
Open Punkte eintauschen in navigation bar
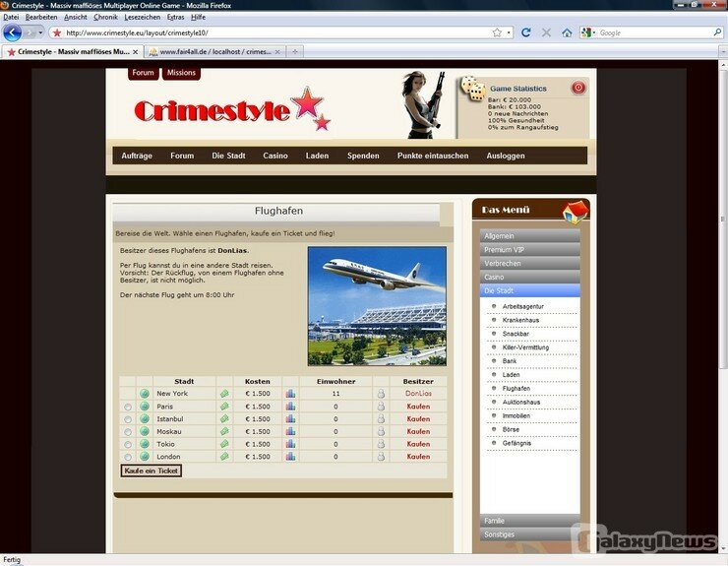pos(433,156)
